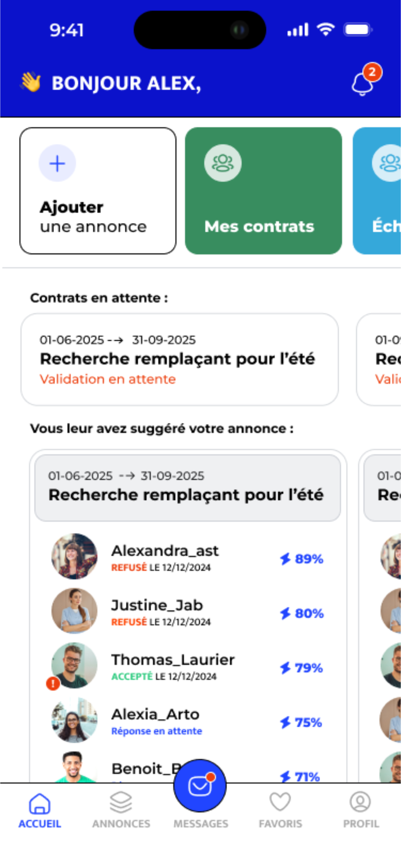Tap the lightning 89% match score
This screenshot has width=401, height=868.
pos(301,559)
